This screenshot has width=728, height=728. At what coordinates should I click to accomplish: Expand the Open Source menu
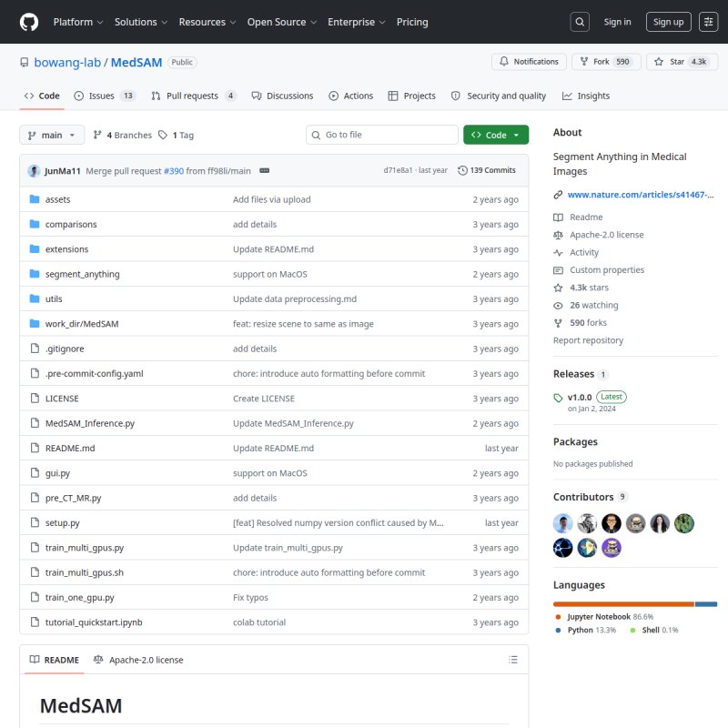tap(281, 22)
